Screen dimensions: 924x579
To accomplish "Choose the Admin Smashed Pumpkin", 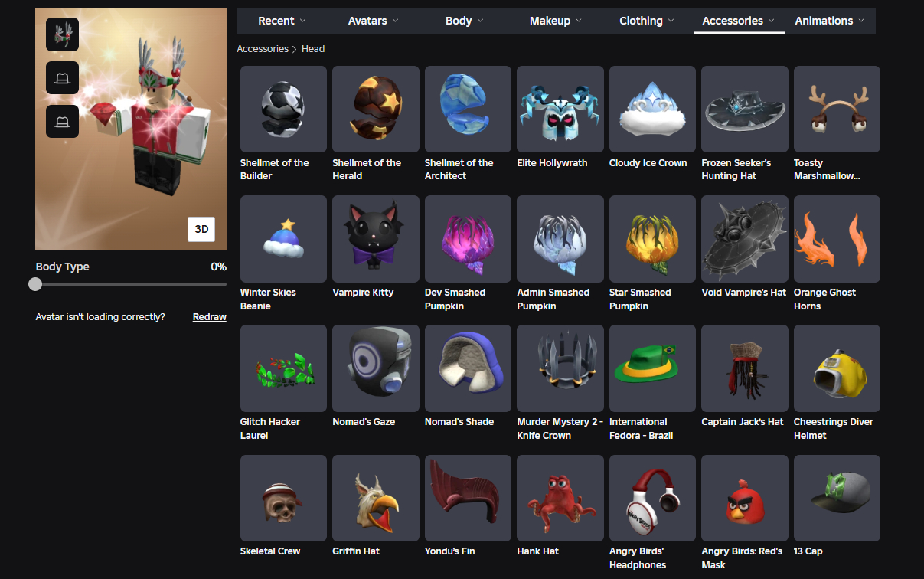I will [560, 238].
